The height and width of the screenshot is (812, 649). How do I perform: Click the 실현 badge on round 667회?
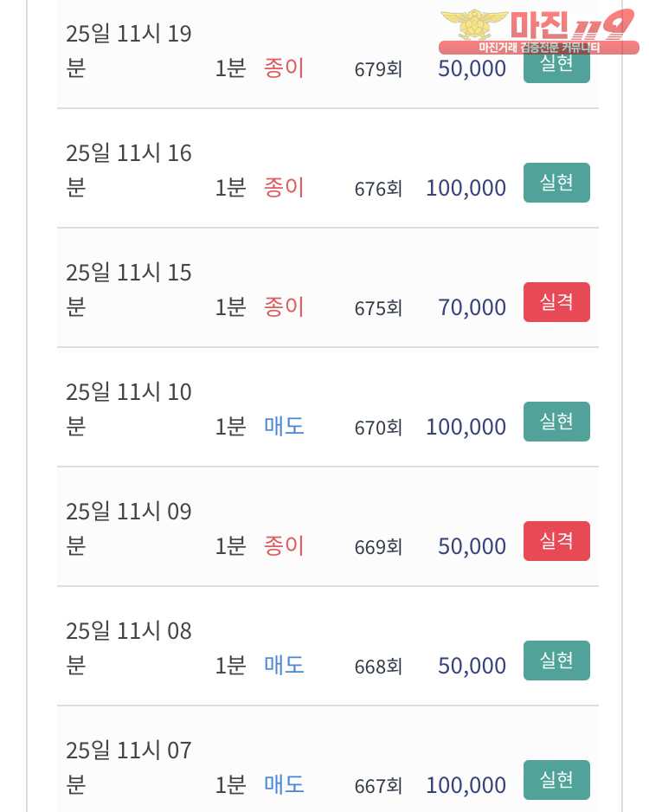click(x=556, y=780)
